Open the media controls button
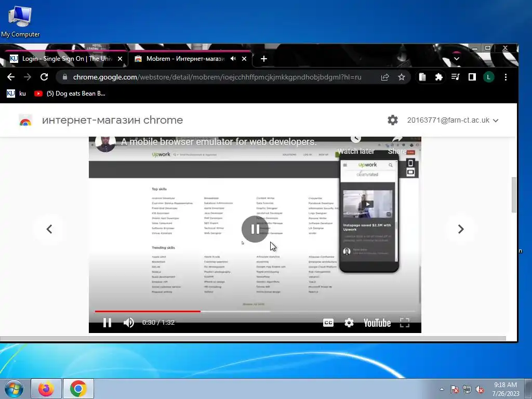Viewport: 532px width, 399px height. (x=455, y=77)
